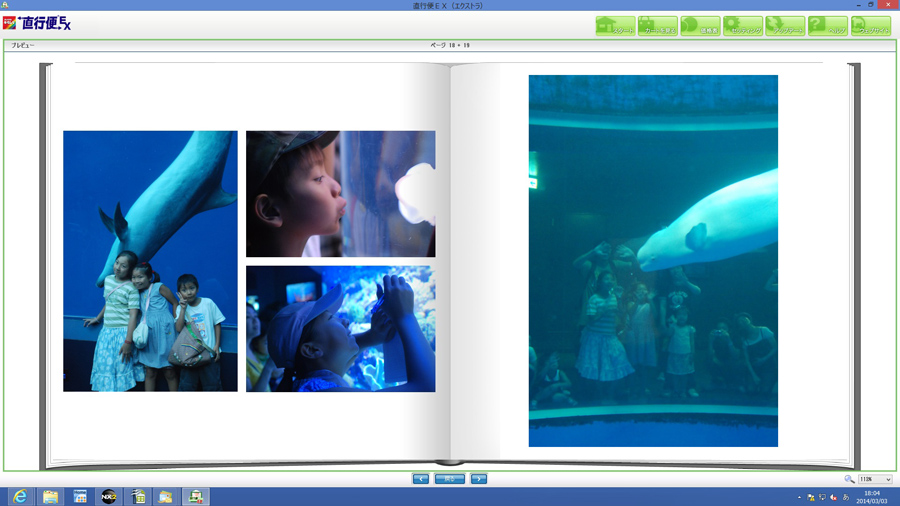Click the Update (アップデート) button
This screenshot has height=506, width=900.
785,26
